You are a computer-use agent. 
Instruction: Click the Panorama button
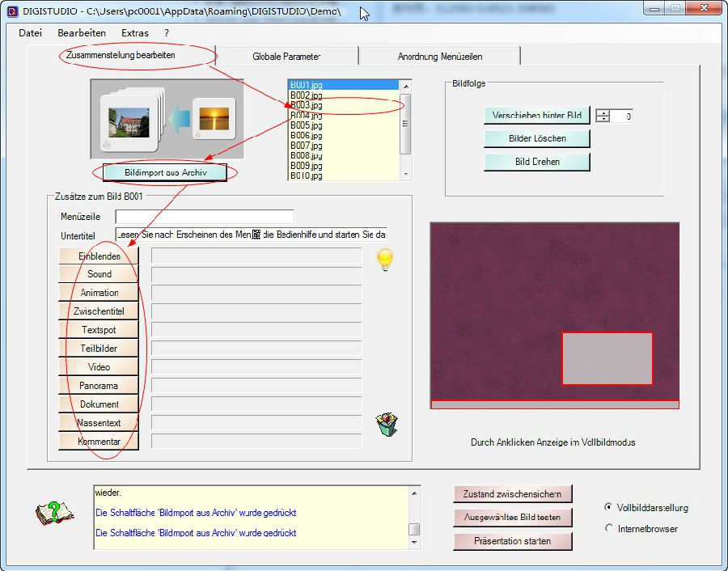pyautogui.click(x=99, y=385)
